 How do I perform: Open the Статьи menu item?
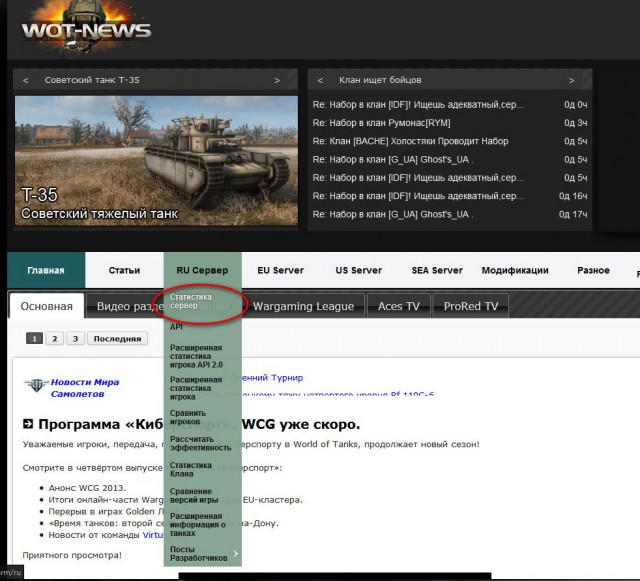[124, 270]
